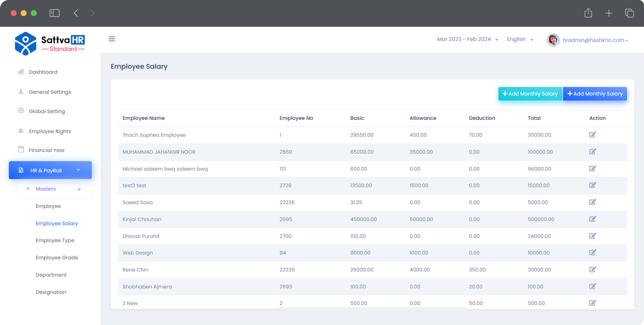Open the financial year Mar 2023 dropdown

pyautogui.click(x=468, y=39)
